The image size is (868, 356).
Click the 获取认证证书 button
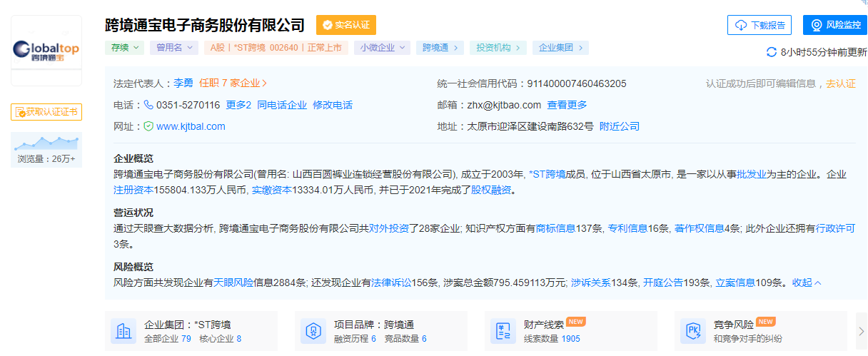click(46, 112)
